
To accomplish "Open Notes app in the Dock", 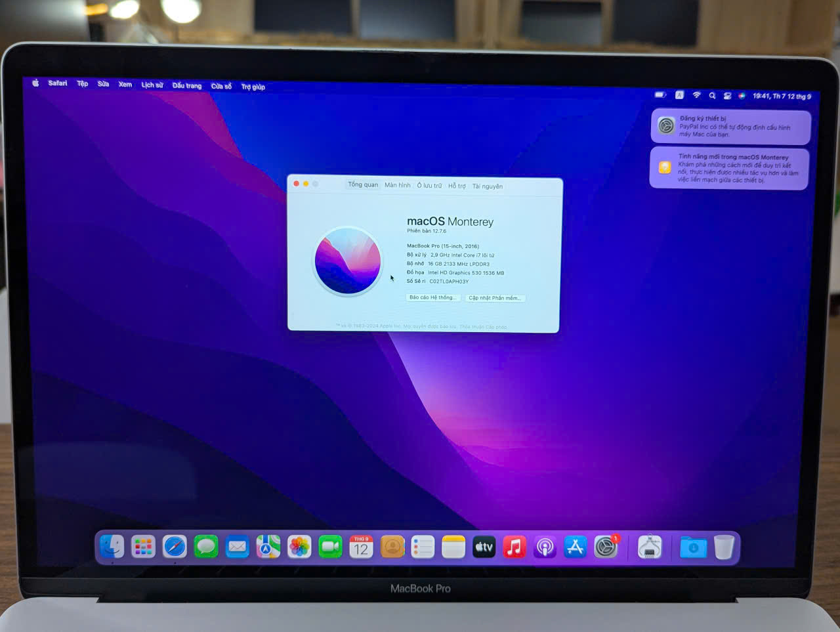I will coord(453,546).
